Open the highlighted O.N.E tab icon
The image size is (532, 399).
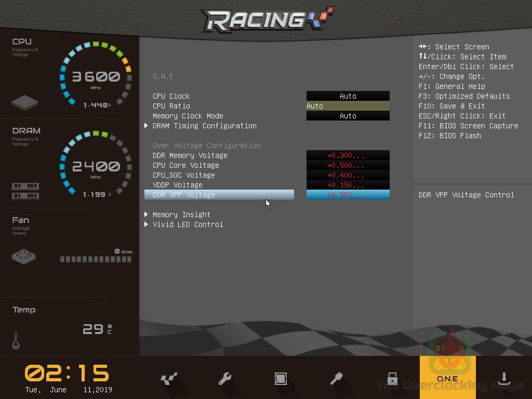tap(447, 379)
